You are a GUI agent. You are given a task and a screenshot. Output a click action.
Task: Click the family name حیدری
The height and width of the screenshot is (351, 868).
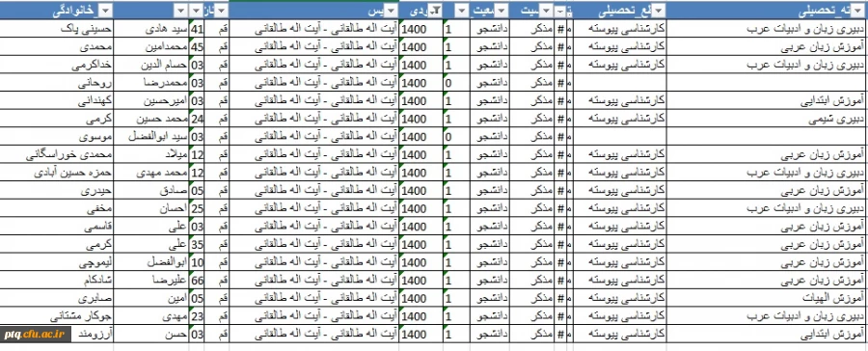tap(96, 191)
